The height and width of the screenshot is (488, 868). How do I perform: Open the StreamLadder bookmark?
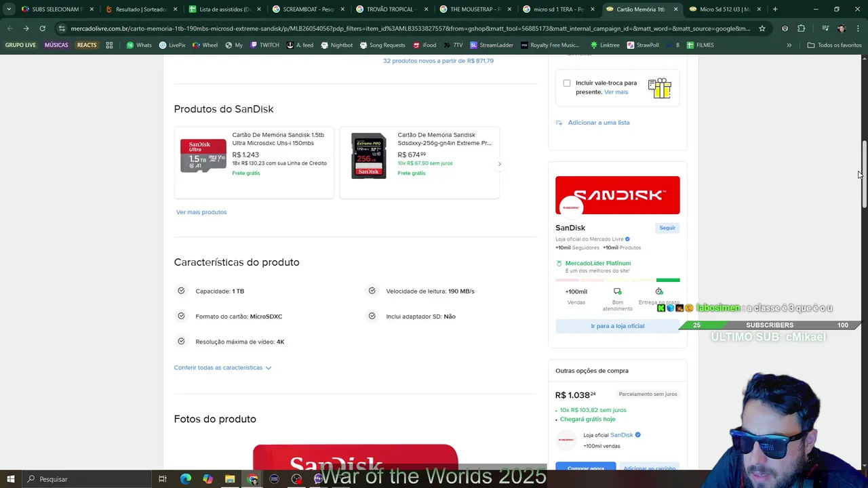492,45
